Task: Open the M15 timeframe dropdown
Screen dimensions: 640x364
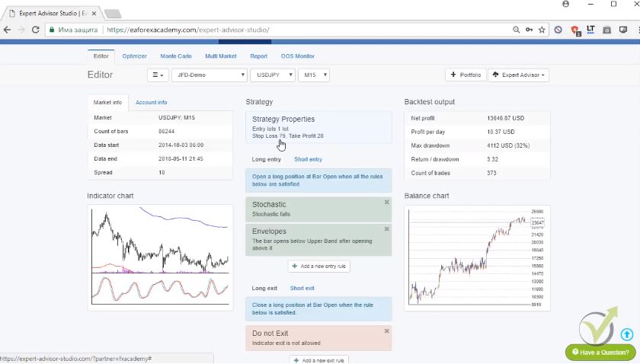Action: tap(314, 75)
